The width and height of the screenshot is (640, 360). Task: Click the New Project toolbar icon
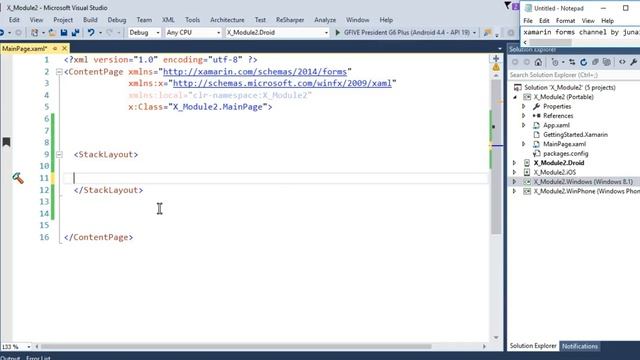35,33
